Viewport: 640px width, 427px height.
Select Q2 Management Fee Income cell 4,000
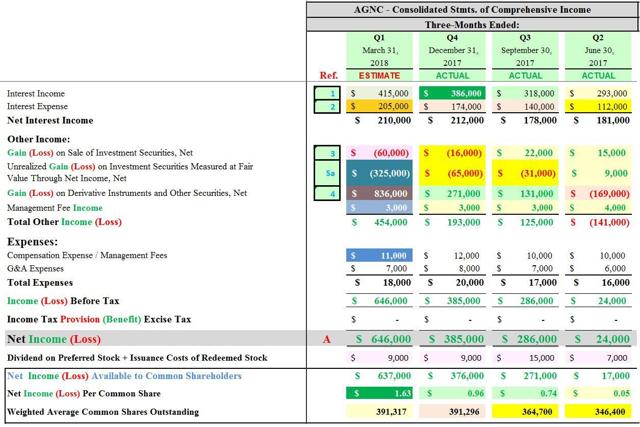pos(598,207)
